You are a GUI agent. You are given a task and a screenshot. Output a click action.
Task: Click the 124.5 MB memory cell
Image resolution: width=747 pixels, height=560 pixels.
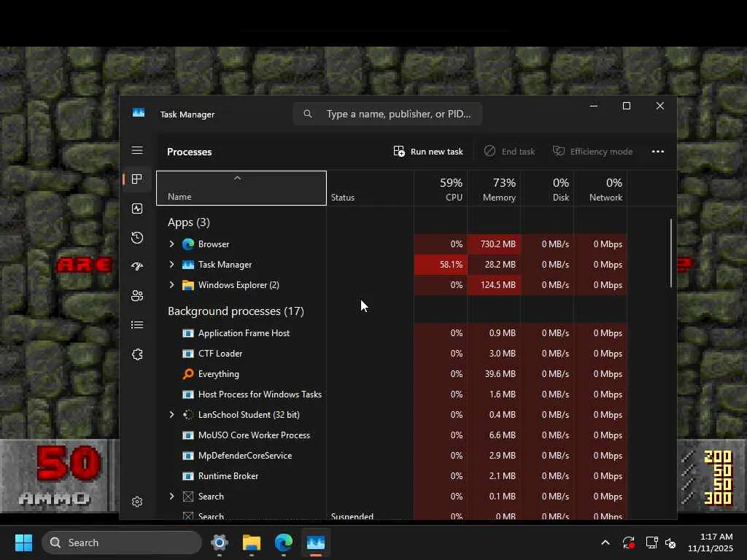pyautogui.click(x=494, y=285)
